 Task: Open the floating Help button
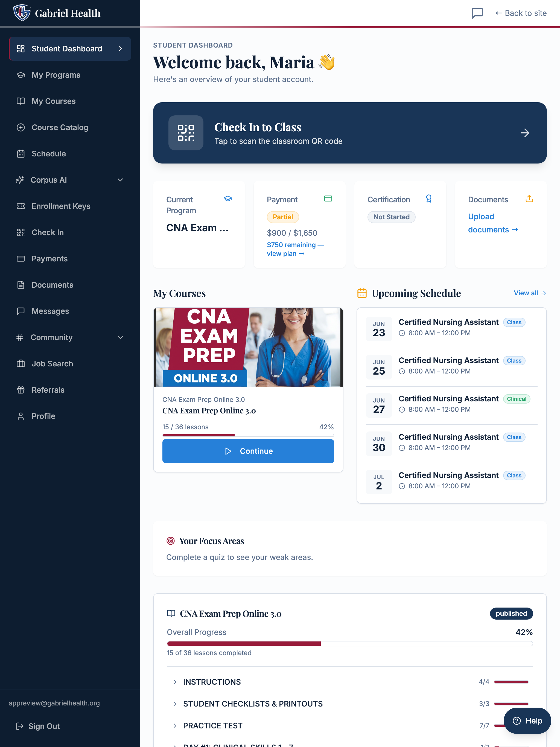[x=527, y=721]
